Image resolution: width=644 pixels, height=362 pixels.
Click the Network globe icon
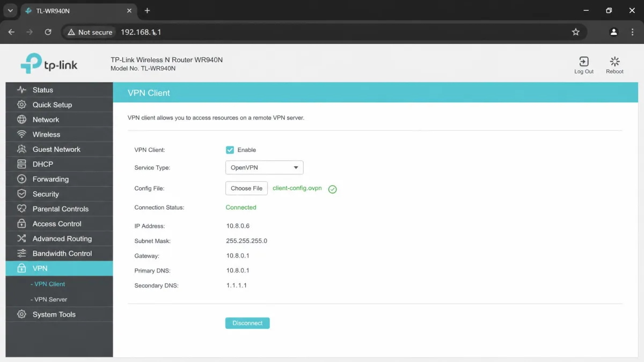(21, 120)
